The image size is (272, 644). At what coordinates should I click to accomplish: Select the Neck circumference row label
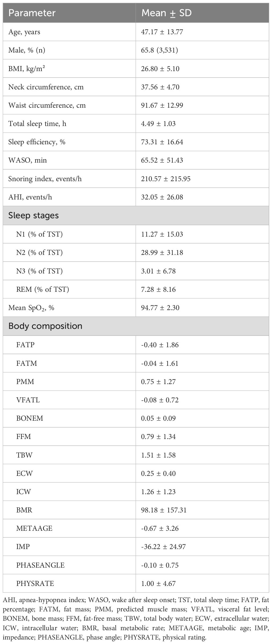point(46,87)
